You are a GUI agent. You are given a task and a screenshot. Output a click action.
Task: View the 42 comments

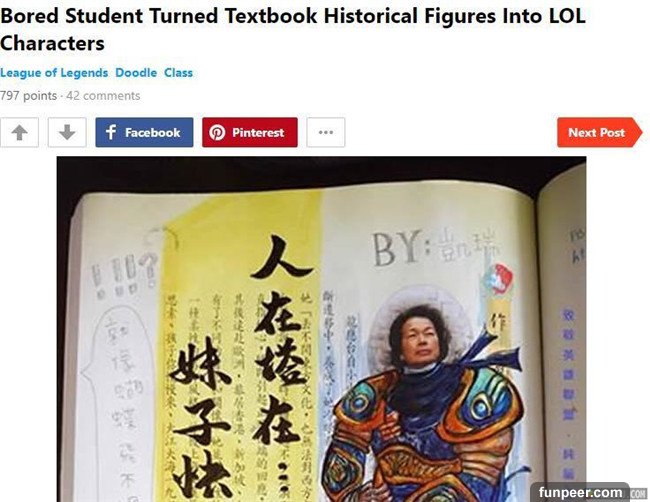(x=103, y=96)
